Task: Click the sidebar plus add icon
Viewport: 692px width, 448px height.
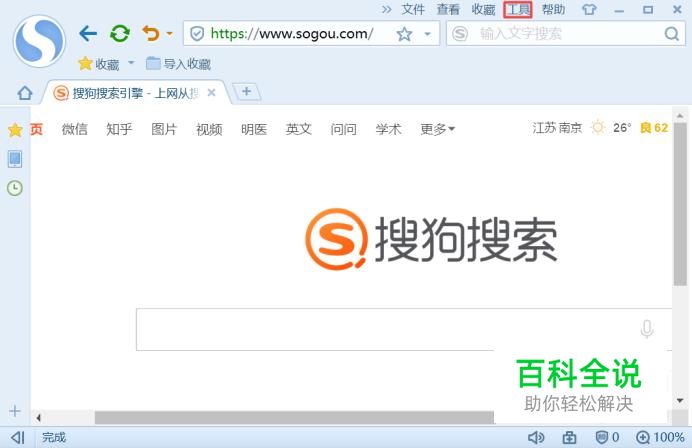Action: [15, 411]
